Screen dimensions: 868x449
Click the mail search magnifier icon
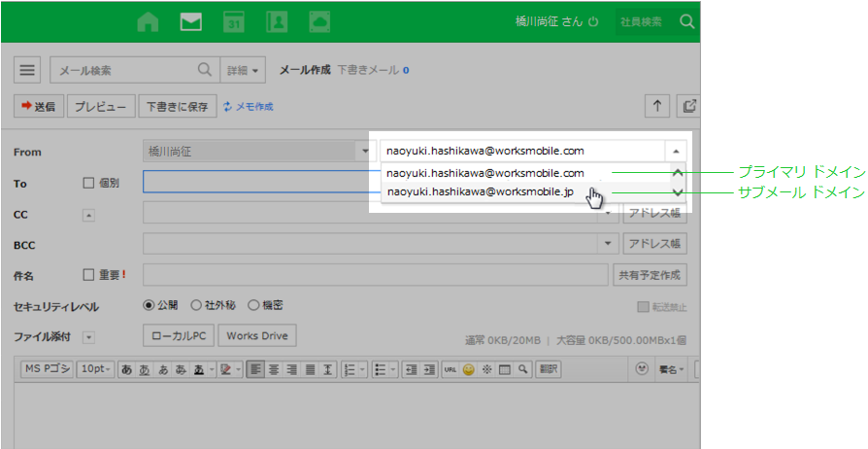point(204,69)
